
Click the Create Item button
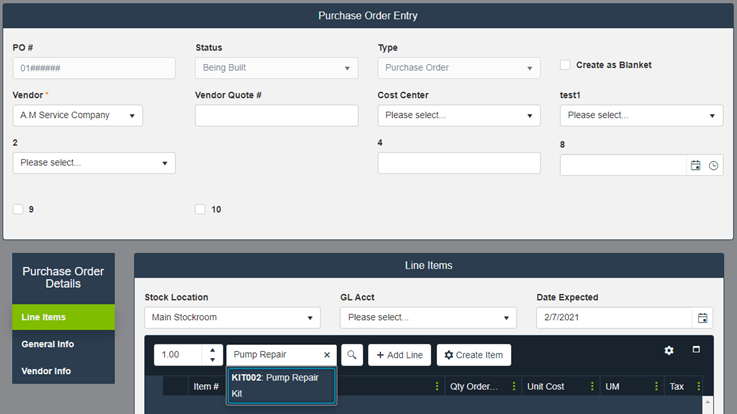(474, 355)
